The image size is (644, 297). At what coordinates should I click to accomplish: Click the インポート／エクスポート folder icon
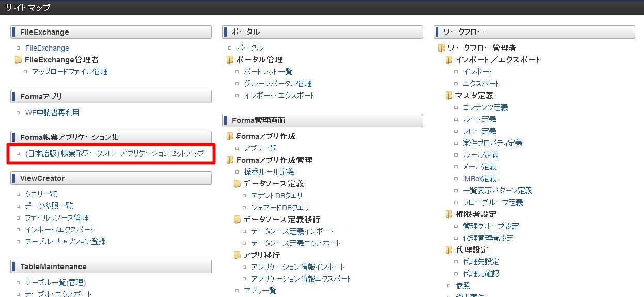tap(449, 60)
